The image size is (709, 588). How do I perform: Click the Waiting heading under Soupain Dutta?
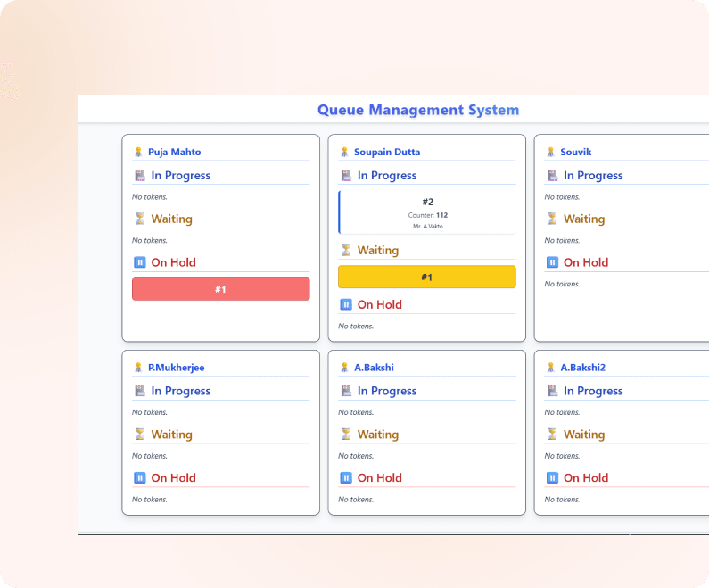(x=378, y=250)
